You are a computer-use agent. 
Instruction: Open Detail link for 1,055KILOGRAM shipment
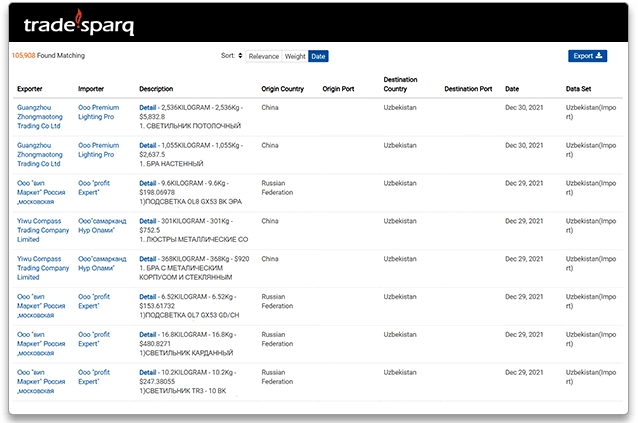(148, 146)
